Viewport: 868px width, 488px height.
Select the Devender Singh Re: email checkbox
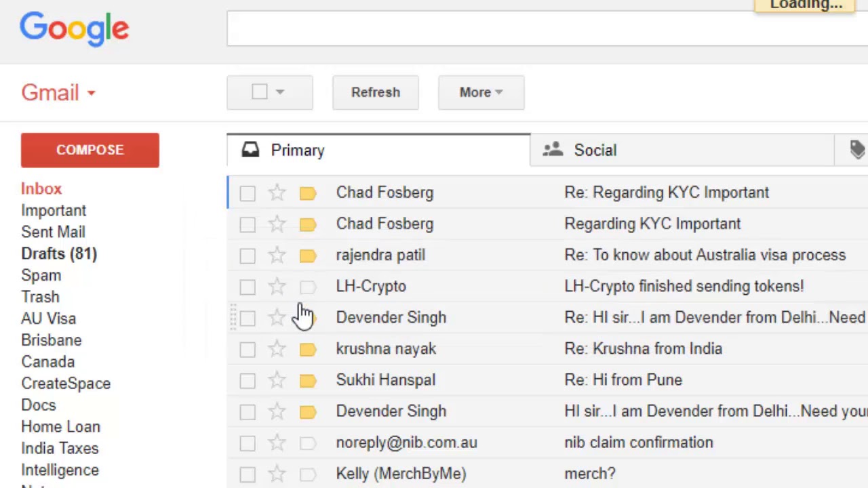pyautogui.click(x=248, y=318)
